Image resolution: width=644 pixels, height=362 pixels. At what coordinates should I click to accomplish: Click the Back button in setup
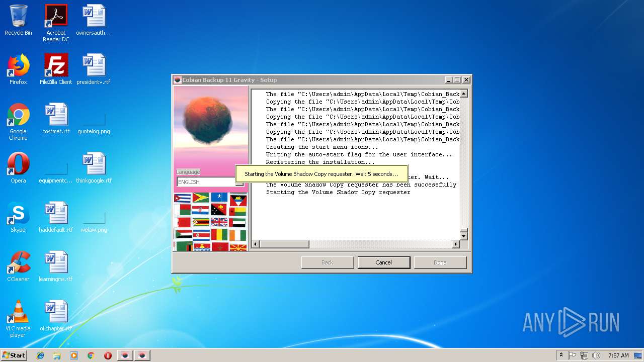pyautogui.click(x=328, y=262)
